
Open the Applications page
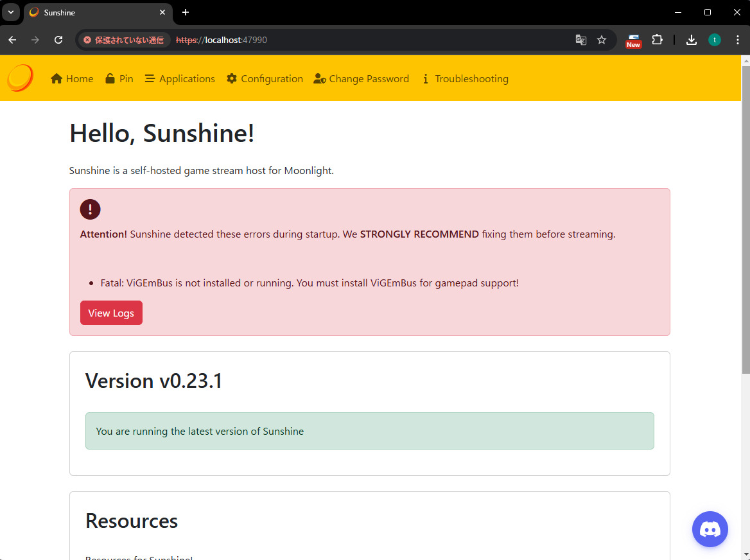pyautogui.click(x=180, y=78)
